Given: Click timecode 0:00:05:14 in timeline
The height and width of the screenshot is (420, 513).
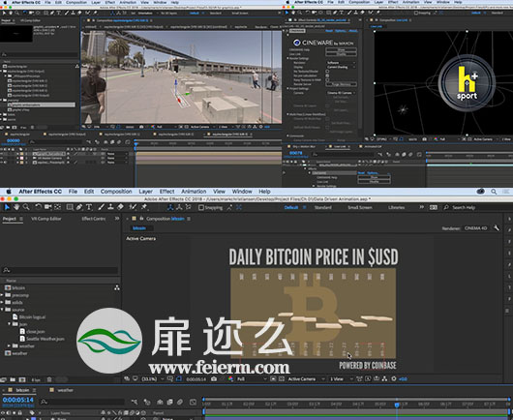Looking at the screenshot, I should [x=18, y=400].
